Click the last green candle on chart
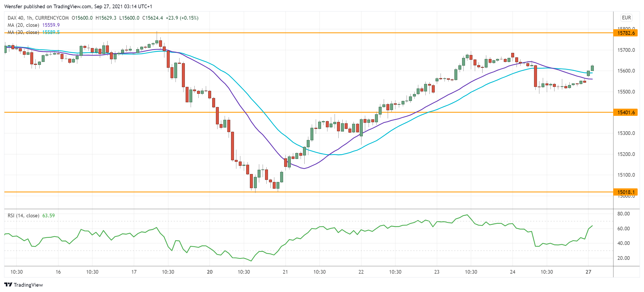Viewport: 644px width, 292px height. 592,68
